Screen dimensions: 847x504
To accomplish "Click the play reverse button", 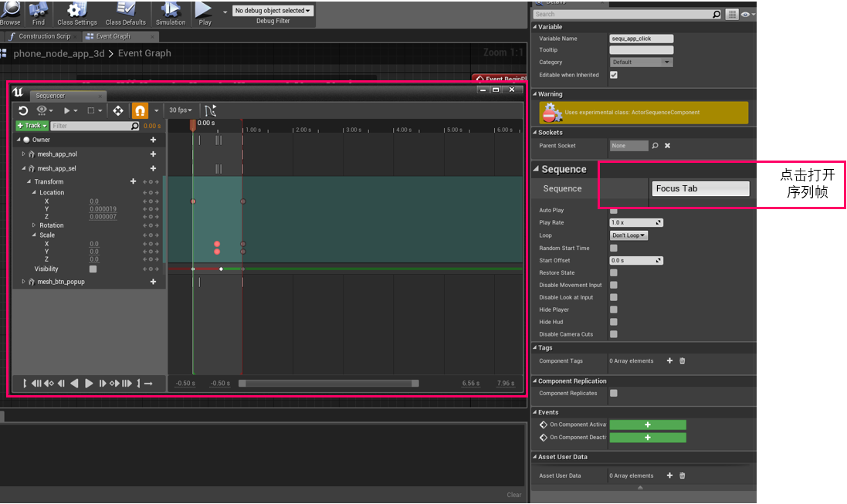I will coord(75,384).
